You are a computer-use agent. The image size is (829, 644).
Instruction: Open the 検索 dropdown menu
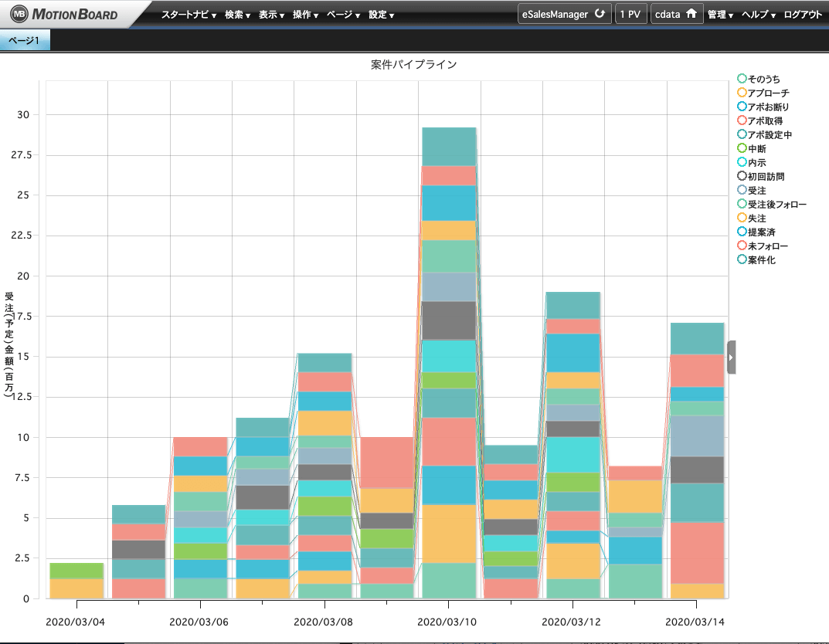coord(237,15)
